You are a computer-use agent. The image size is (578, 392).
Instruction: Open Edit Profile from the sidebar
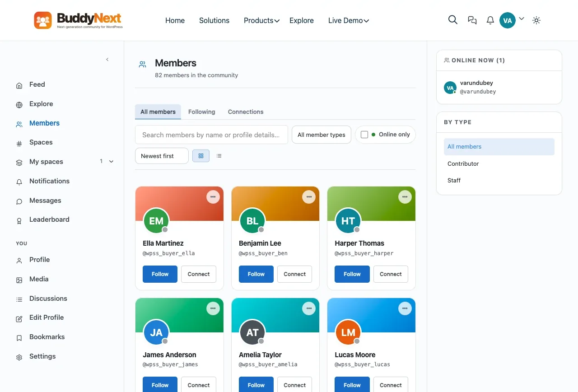(x=47, y=317)
